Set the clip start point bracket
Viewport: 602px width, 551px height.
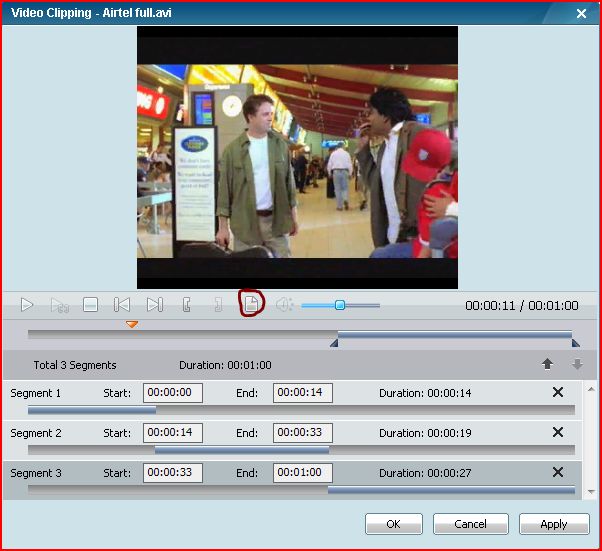click(x=186, y=305)
